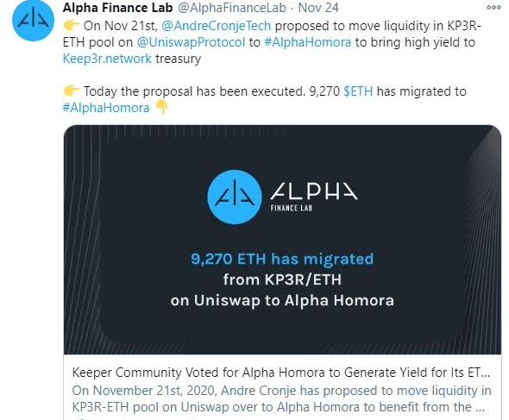Click the pointing-hand emoji before 'On Nov 21st'
The image size is (509, 420).
tap(71, 25)
